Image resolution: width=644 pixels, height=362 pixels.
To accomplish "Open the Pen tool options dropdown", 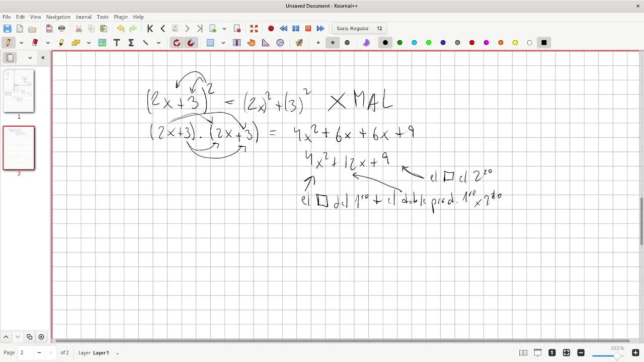I will 21,43.
